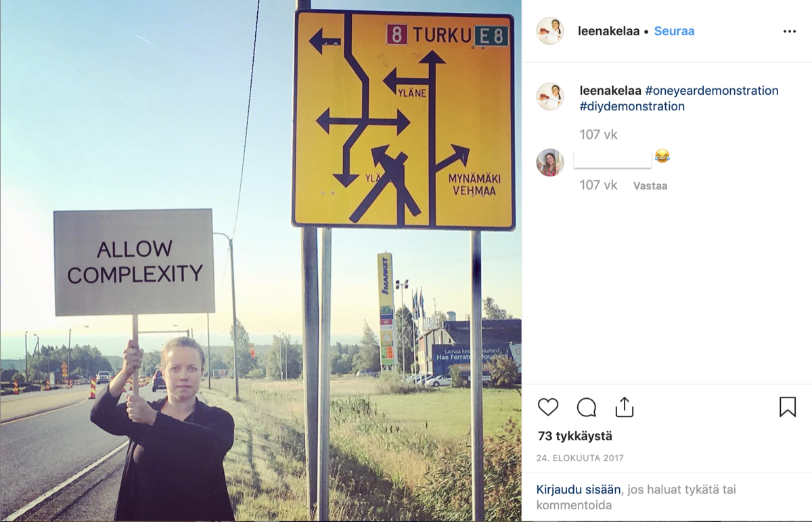Screen dimensions: 812x522
Task: Open the #oneyeardemonstration hashtag
Action: click(712, 91)
